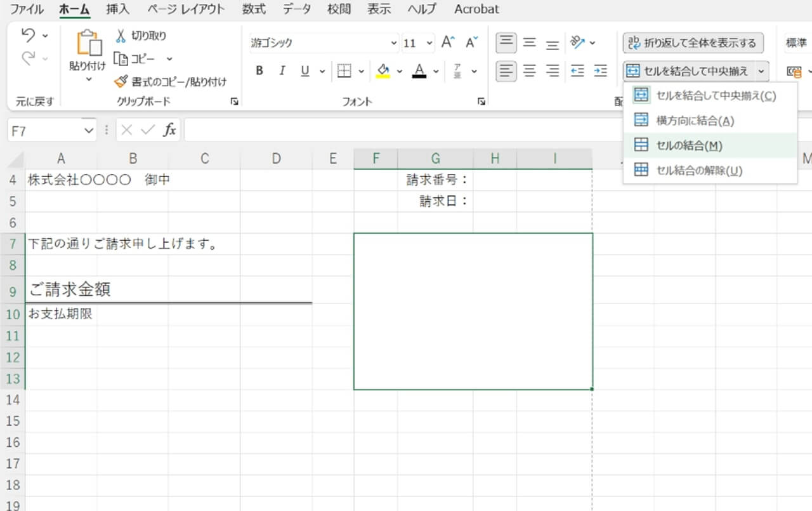
Task: Click cell with お支払期限
Action: [x=61, y=314]
